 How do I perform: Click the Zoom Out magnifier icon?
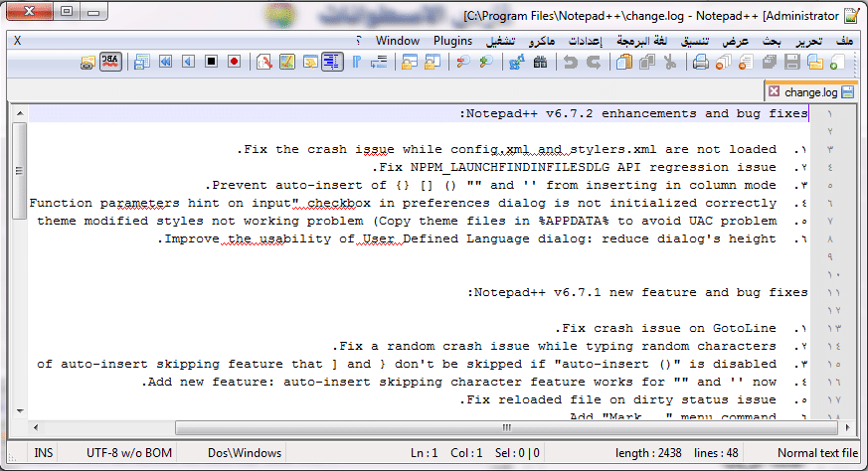tap(463, 62)
